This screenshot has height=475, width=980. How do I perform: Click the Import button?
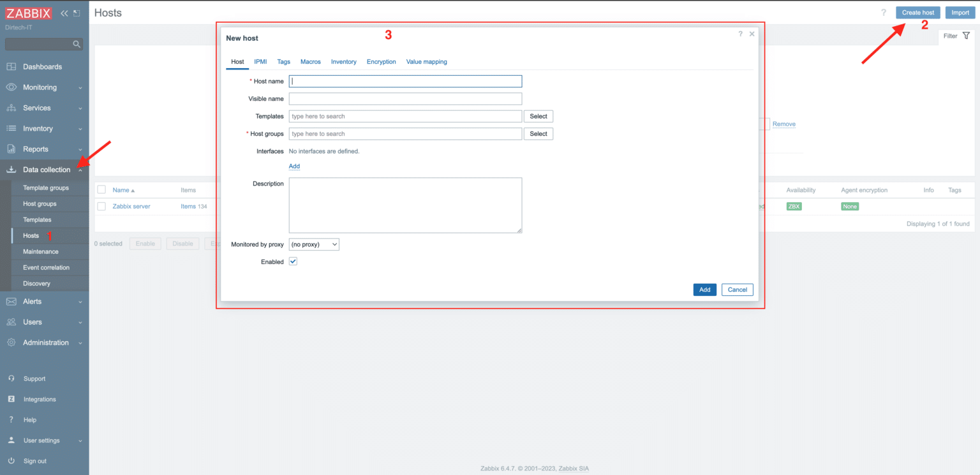[960, 12]
